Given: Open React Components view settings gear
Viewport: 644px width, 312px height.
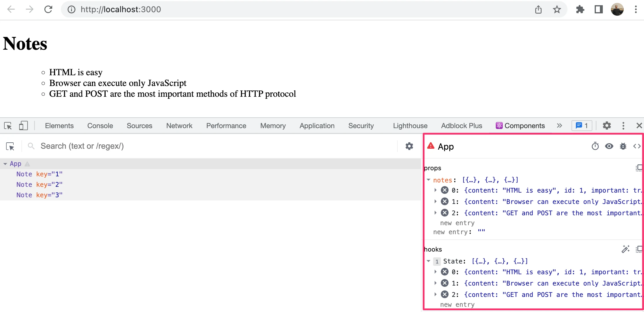Looking at the screenshot, I should 409,146.
